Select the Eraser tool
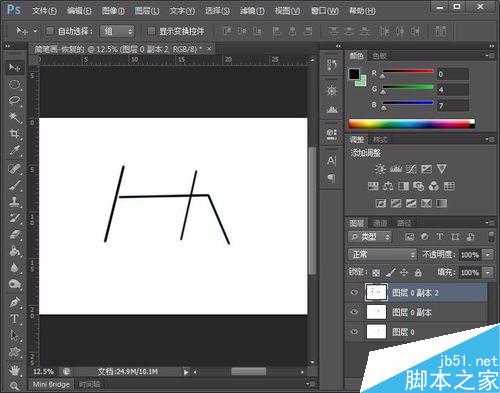 point(14,235)
